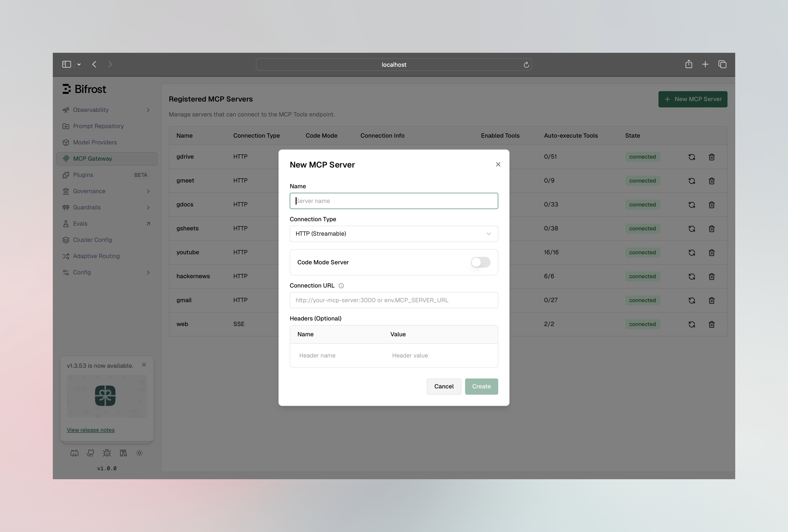The image size is (788, 532).
Task: Expand the Observability sidebar section
Action: (90, 109)
